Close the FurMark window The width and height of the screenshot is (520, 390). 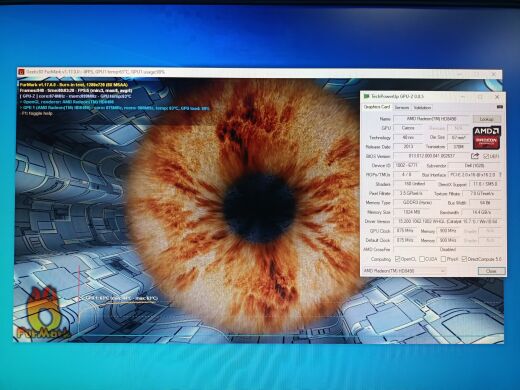494,74
